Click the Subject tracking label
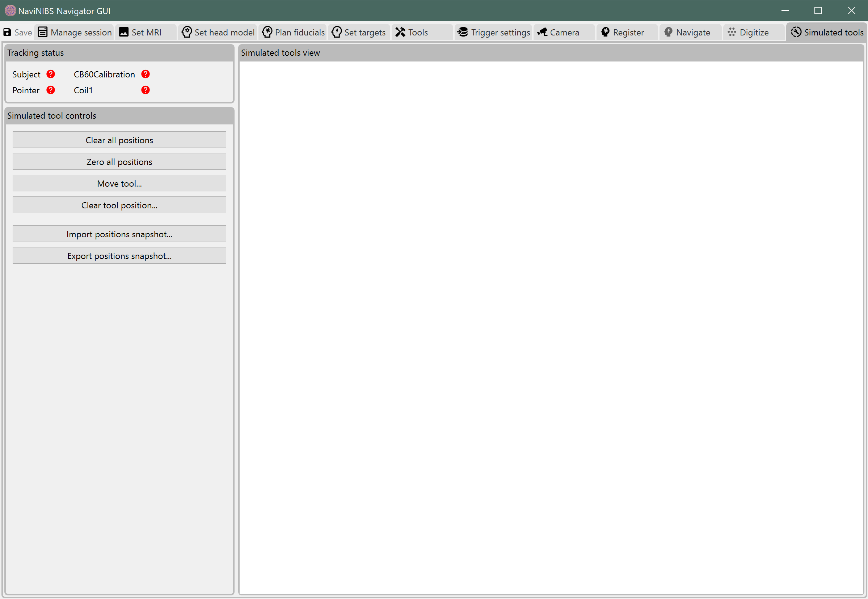868x599 pixels. pyautogui.click(x=26, y=74)
